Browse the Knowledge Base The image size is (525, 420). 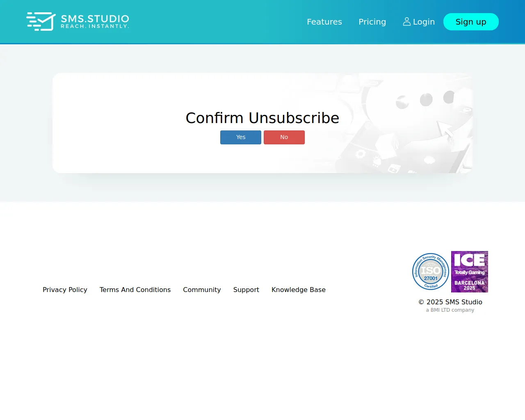298,290
